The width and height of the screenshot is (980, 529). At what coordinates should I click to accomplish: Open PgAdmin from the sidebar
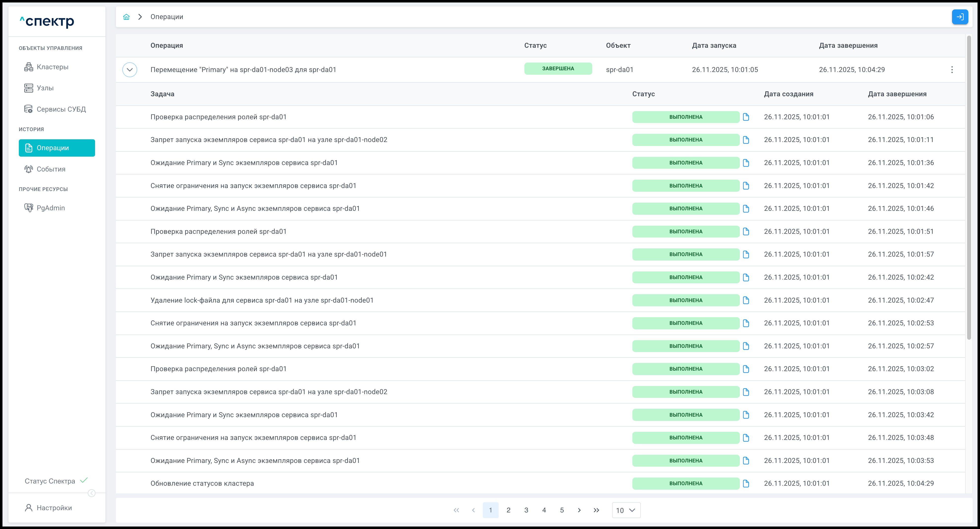point(51,208)
